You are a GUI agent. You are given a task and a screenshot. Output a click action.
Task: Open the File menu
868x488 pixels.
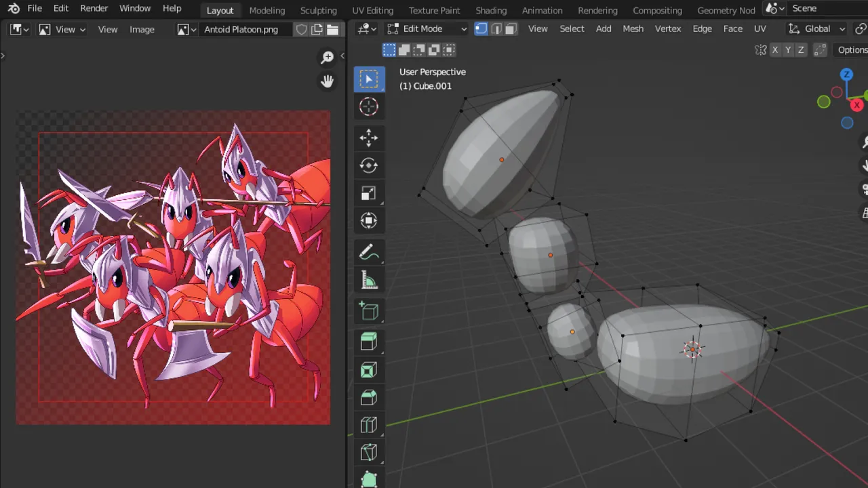click(x=35, y=9)
